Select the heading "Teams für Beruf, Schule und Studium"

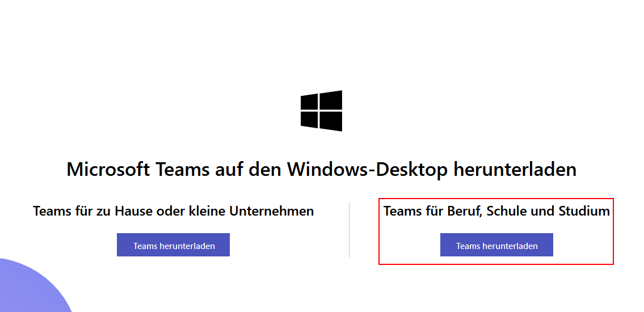(496, 211)
